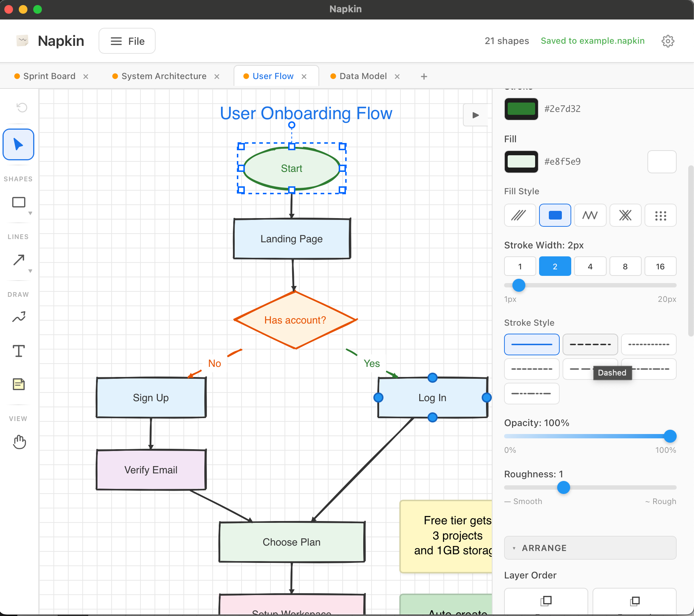
Task: Set stroke width to 16
Action: click(660, 266)
